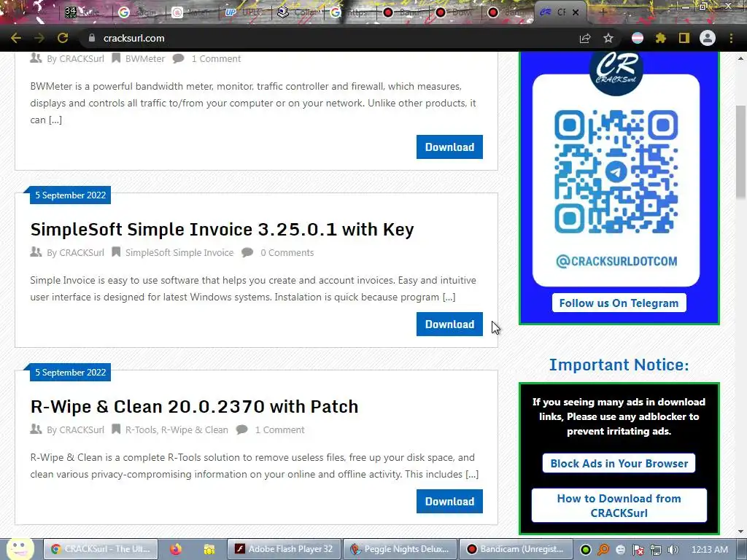Viewport: 747px width, 560px height.
Task: Click the '5 September 2022' label above Simple Invoice
Action: pyautogui.click(x=71, y=195)
